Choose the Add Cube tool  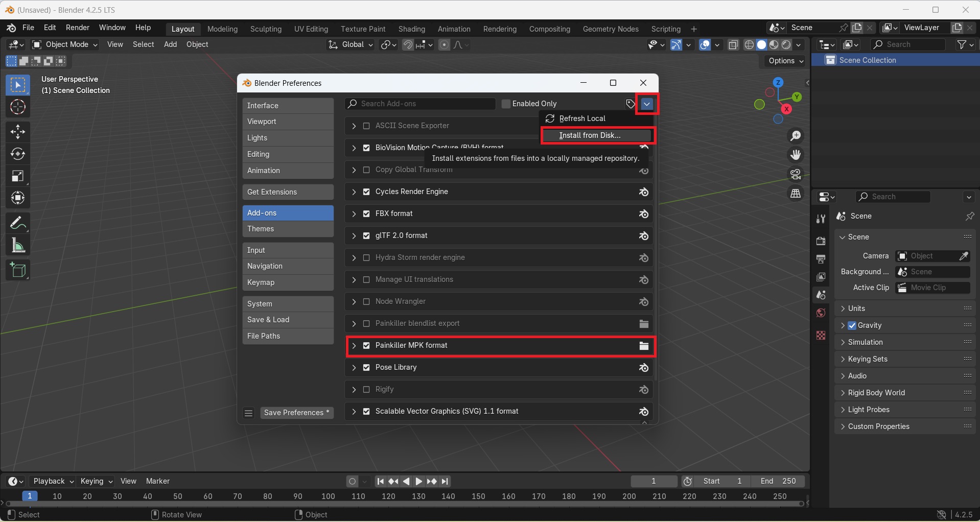pyautogui.click(x=18, y=270)
